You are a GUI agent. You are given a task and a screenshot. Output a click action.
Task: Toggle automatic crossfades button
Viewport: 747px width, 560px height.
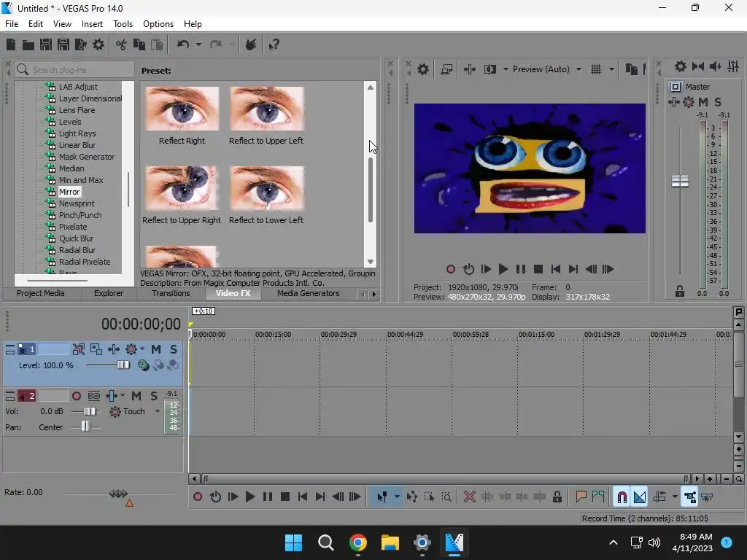[640, 497]
